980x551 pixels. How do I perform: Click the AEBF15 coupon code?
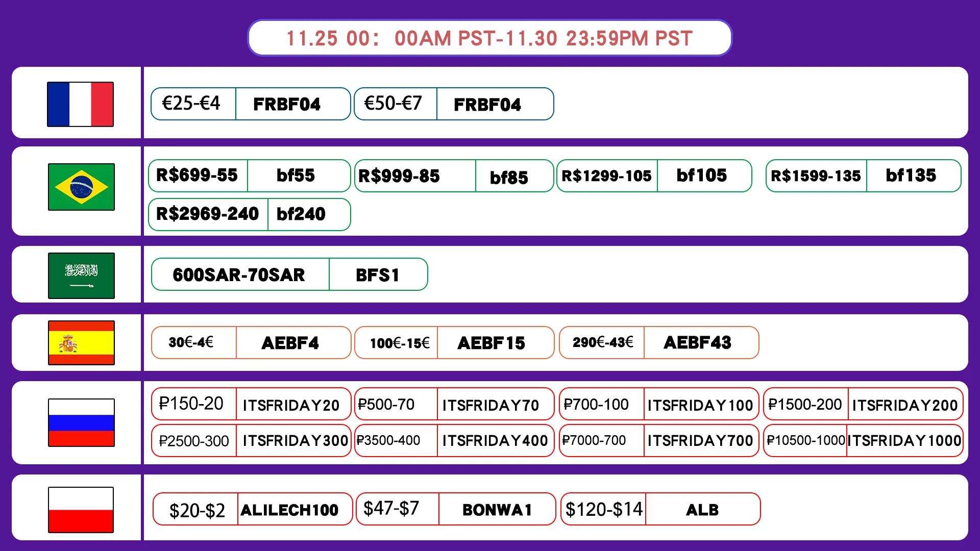pos(491,343)
